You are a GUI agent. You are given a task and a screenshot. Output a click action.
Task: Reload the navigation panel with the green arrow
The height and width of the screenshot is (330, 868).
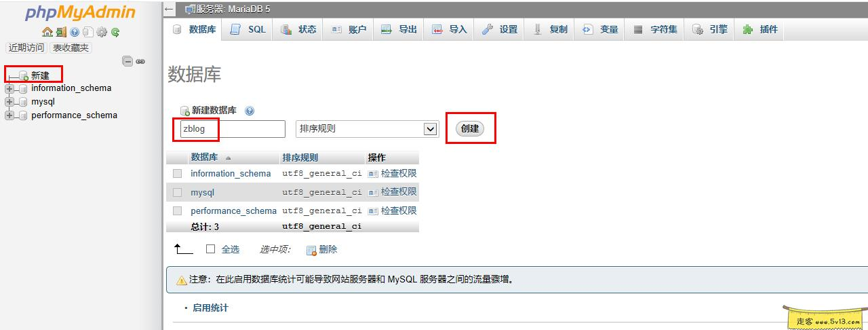coord(115,32)
